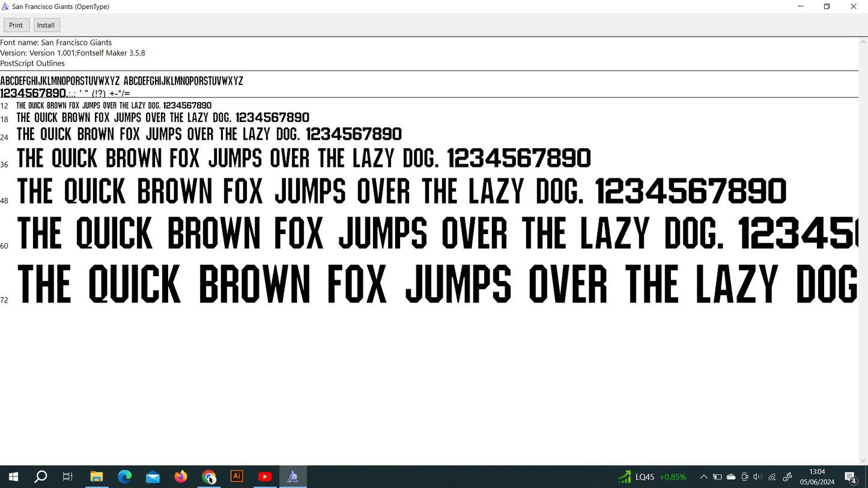868x488 pixels.
Task: Open OneDrive cloud icon in tray
Action: pyautogui.click(x=731, y=477)
